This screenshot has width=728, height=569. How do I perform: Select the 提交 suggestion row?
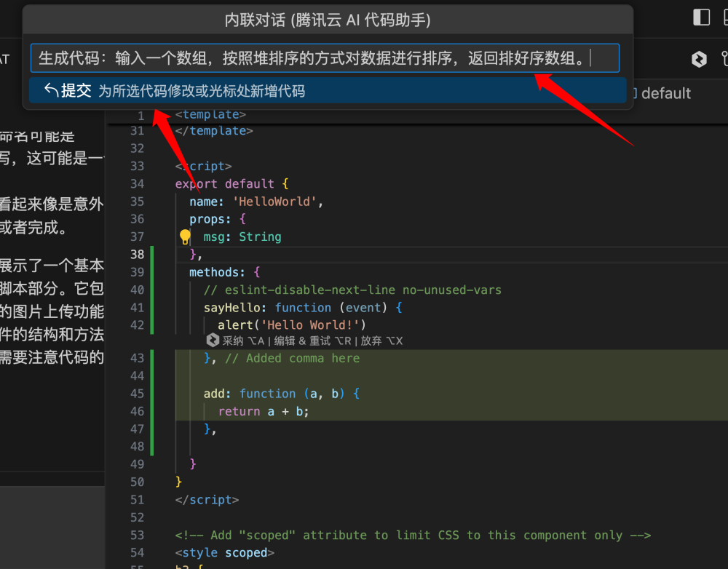coord(328,90)
